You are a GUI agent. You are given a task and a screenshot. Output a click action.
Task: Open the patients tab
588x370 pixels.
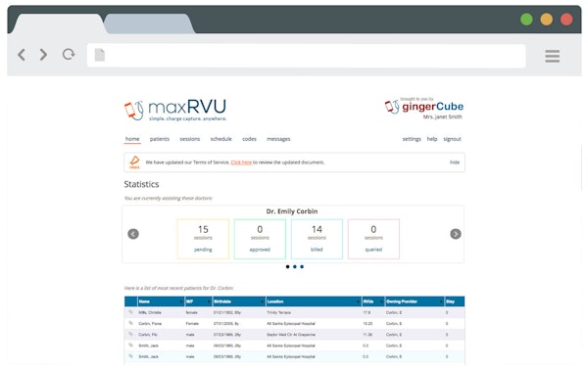click(160, 139)
